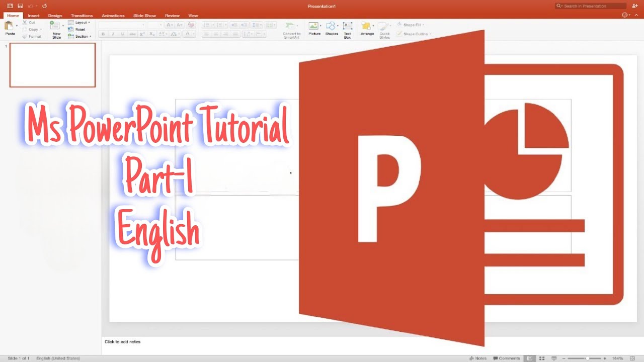
Task: Switch to the Transitions tab
Action: coord(82,16)
